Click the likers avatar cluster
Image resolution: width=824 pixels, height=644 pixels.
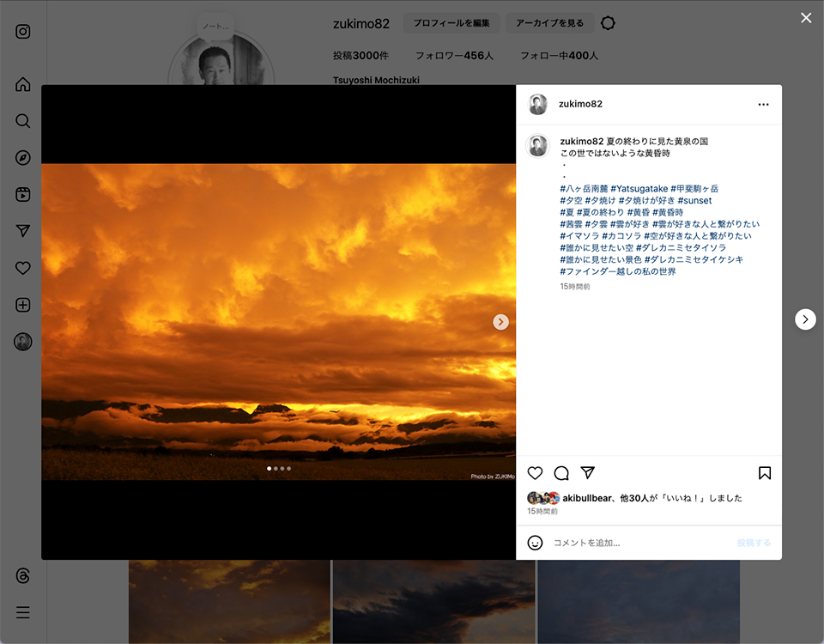(x=543, y=498)
